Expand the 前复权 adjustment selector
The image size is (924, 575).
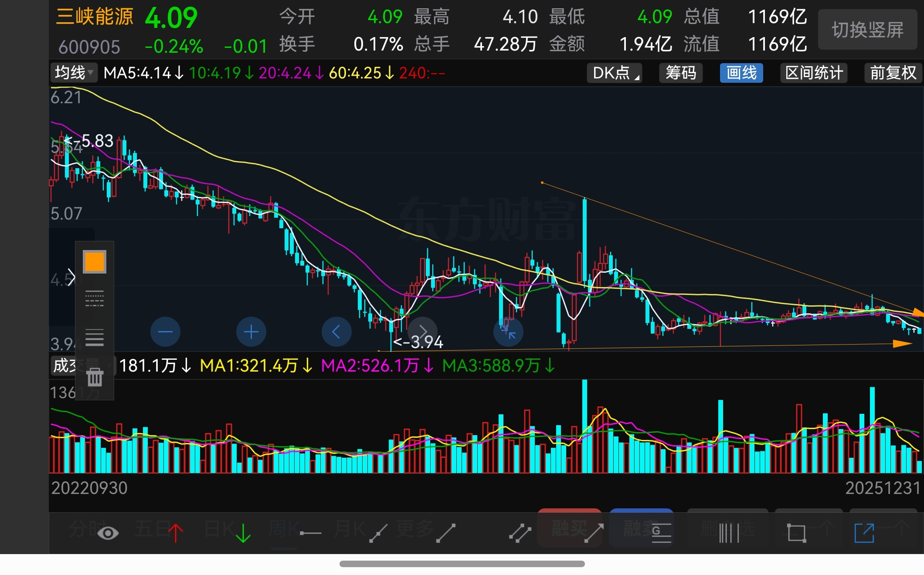(x=893, y=73)
